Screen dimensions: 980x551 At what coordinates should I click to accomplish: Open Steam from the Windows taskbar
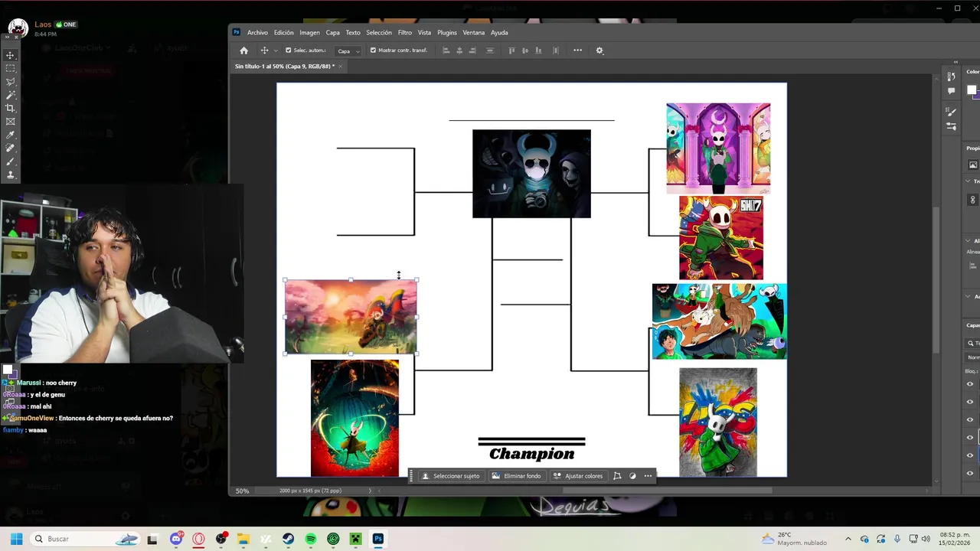click(288, 539)
